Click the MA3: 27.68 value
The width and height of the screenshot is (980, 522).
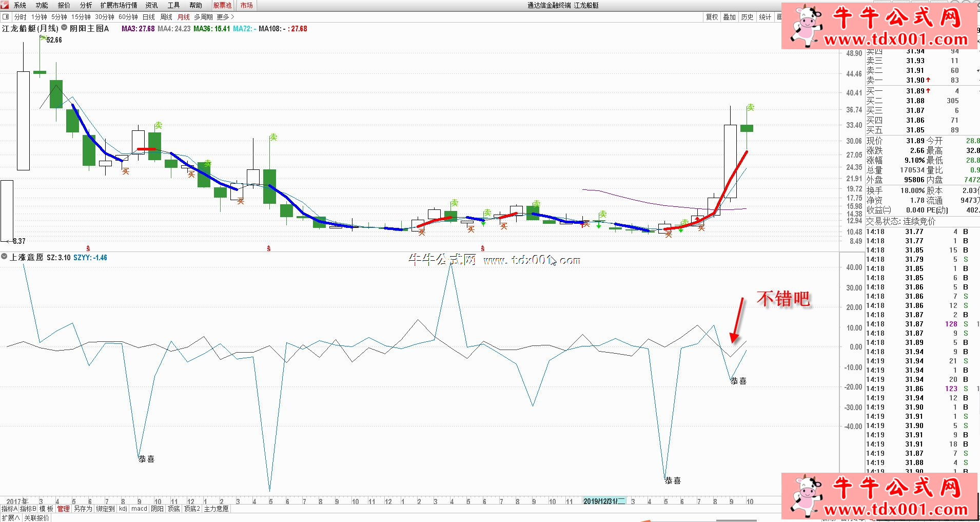138,29
